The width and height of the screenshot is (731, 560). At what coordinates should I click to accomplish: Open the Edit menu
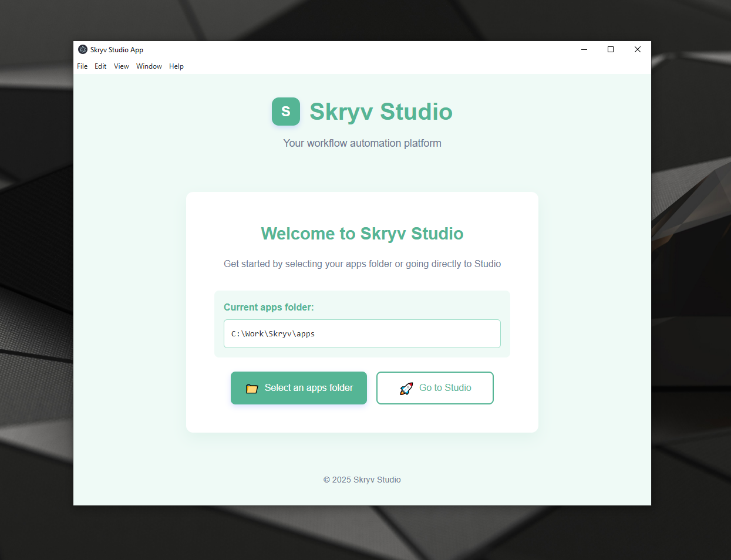coord(100,66)
